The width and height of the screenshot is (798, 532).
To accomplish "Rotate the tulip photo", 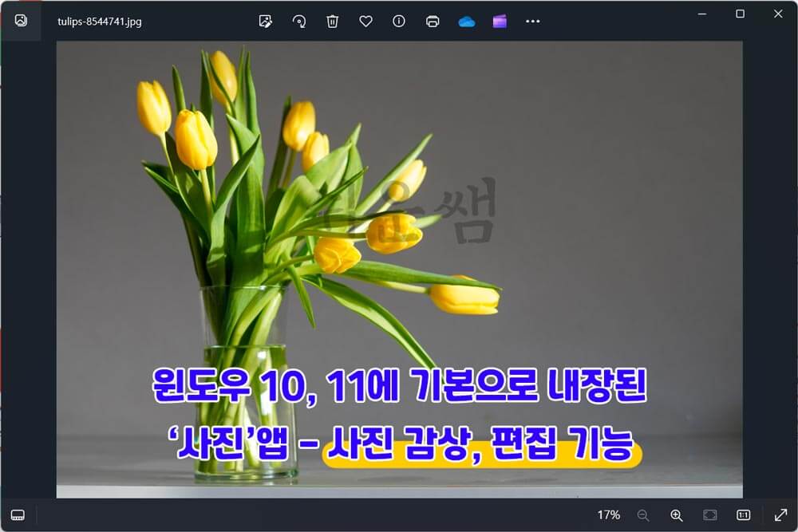I will (x=299, y=22).
